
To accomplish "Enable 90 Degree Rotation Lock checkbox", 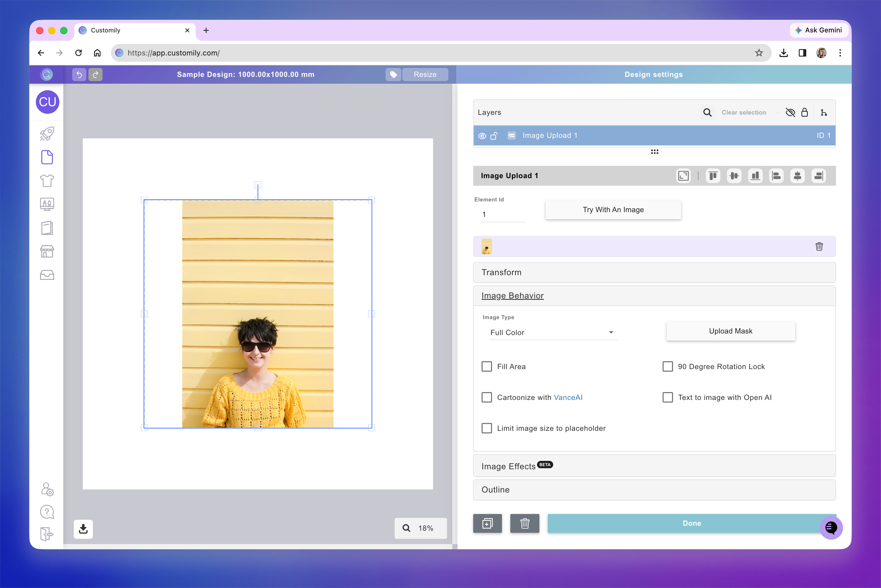I will 668,366.
